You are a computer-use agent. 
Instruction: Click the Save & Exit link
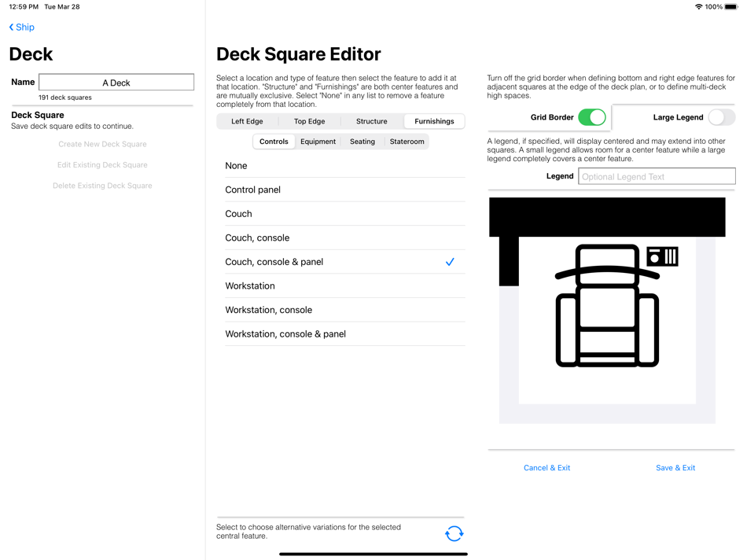pyautogui.click(x=675, y=468)
